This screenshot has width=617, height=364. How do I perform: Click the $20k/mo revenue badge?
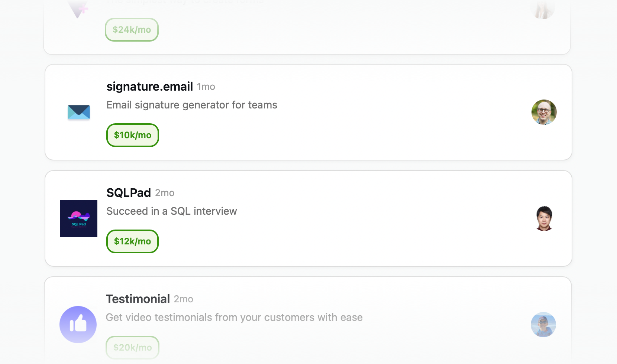132,348
